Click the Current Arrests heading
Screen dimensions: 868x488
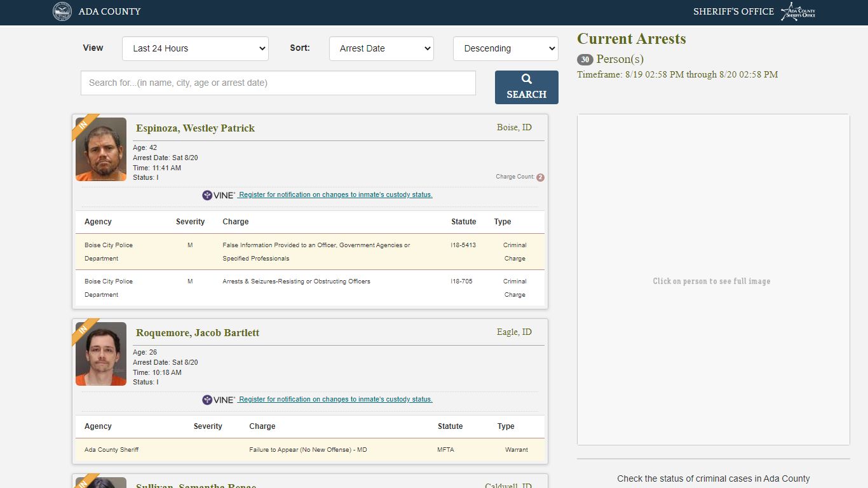pyautogui.click(x=632, y=39)
